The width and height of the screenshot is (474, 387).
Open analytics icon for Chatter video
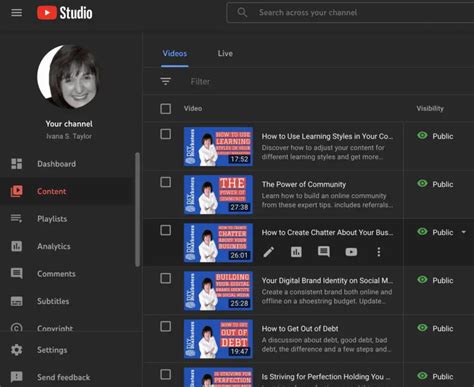point(296,252)
